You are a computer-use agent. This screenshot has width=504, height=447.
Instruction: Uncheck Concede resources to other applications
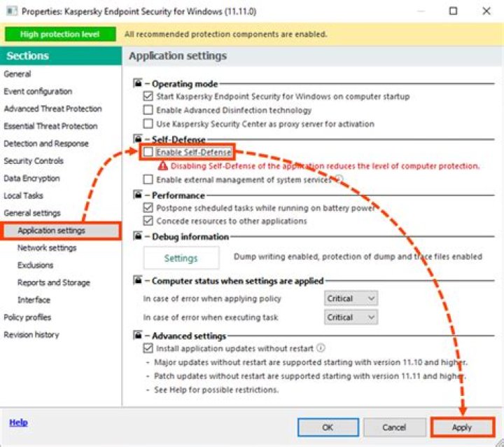pyautogui.click(x=148, y=221)
